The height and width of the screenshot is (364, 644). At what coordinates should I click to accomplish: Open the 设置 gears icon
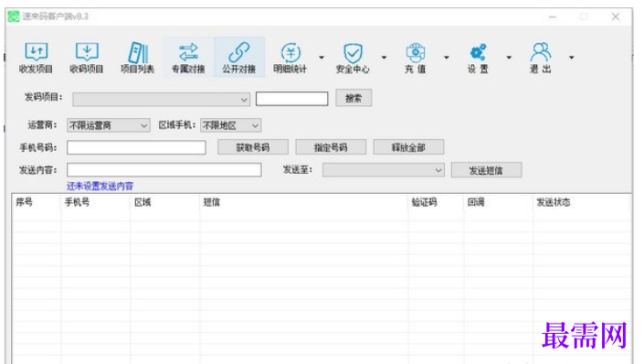478,58
